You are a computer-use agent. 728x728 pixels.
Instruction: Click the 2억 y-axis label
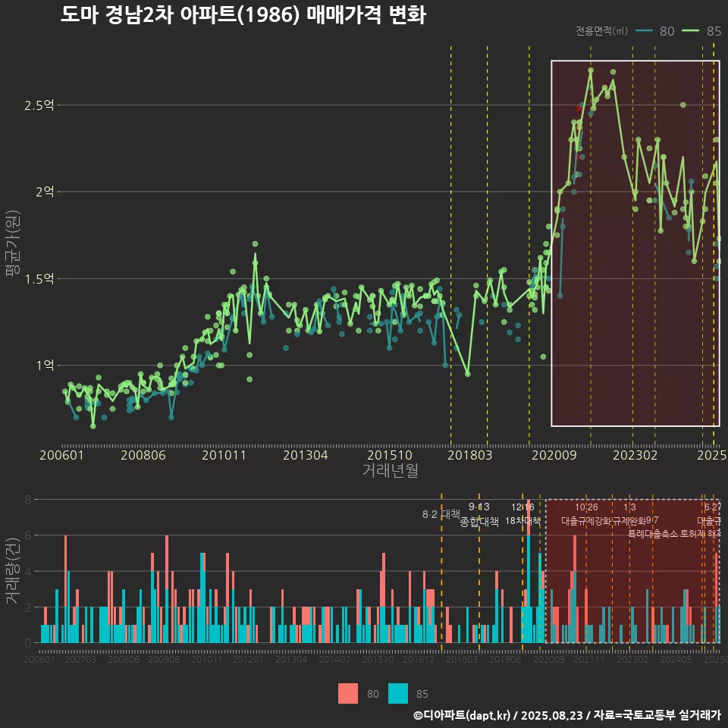click(45, 191)
